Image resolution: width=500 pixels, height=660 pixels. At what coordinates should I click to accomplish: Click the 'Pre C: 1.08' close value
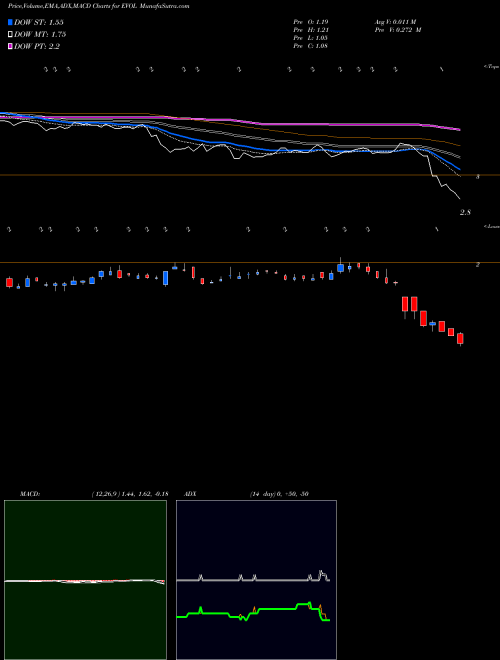click(x=311, y=46)
